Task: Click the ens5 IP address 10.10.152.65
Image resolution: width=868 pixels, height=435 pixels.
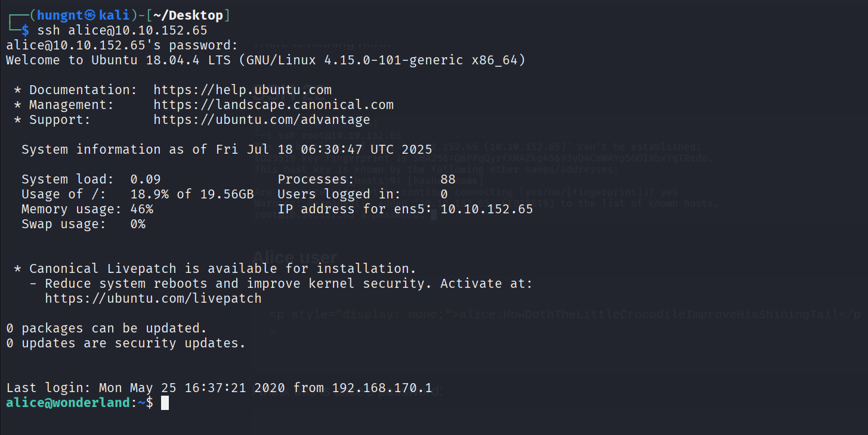Action: click(486, 209)
